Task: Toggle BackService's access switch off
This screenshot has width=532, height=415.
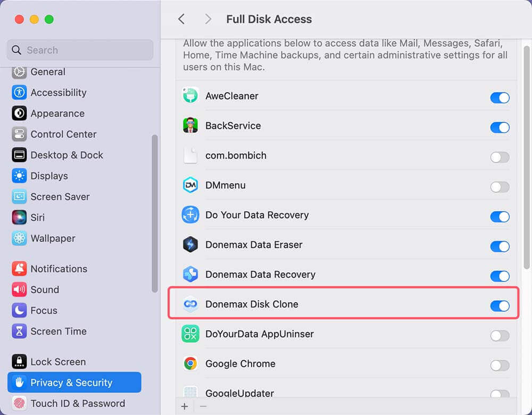Action: [499, 127]
